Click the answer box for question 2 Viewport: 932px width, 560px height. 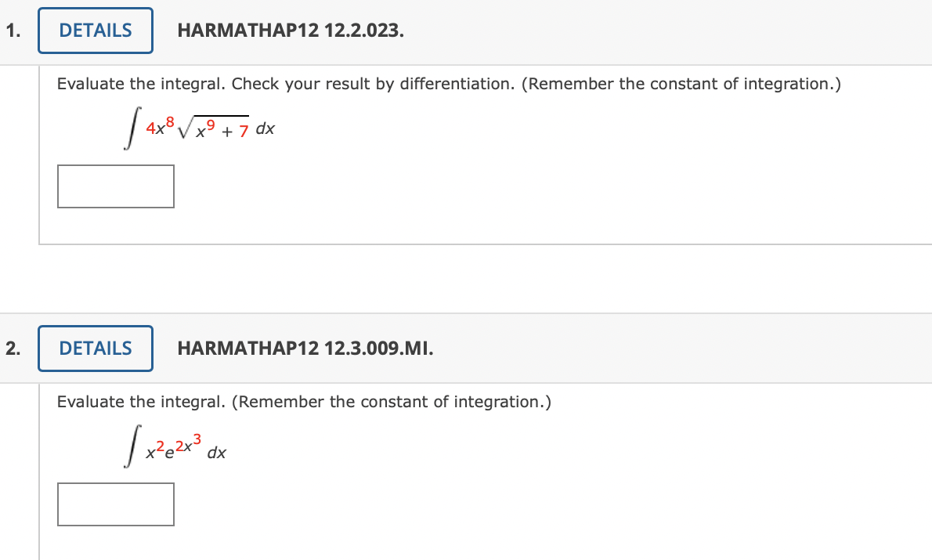(x=115, y=504)
